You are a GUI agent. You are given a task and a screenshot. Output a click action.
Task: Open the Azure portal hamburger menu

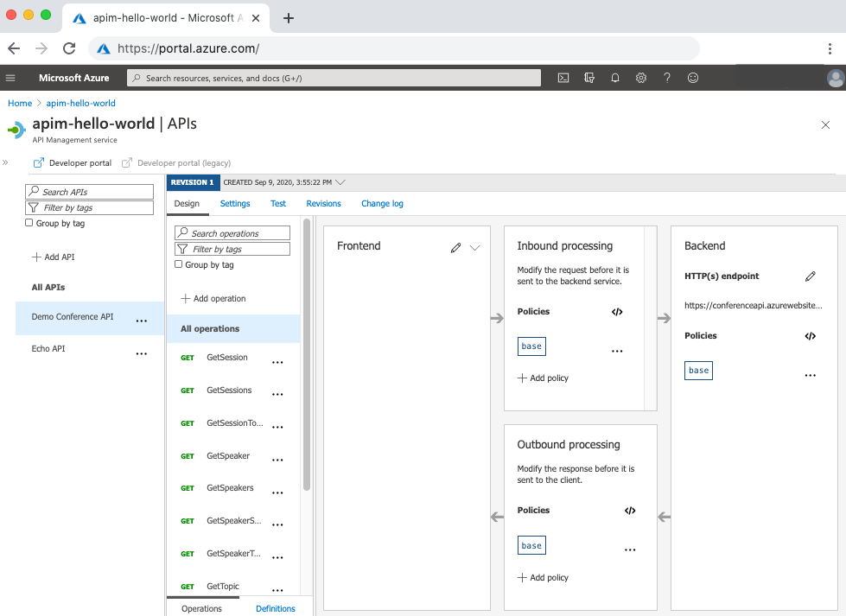[10, 79]
